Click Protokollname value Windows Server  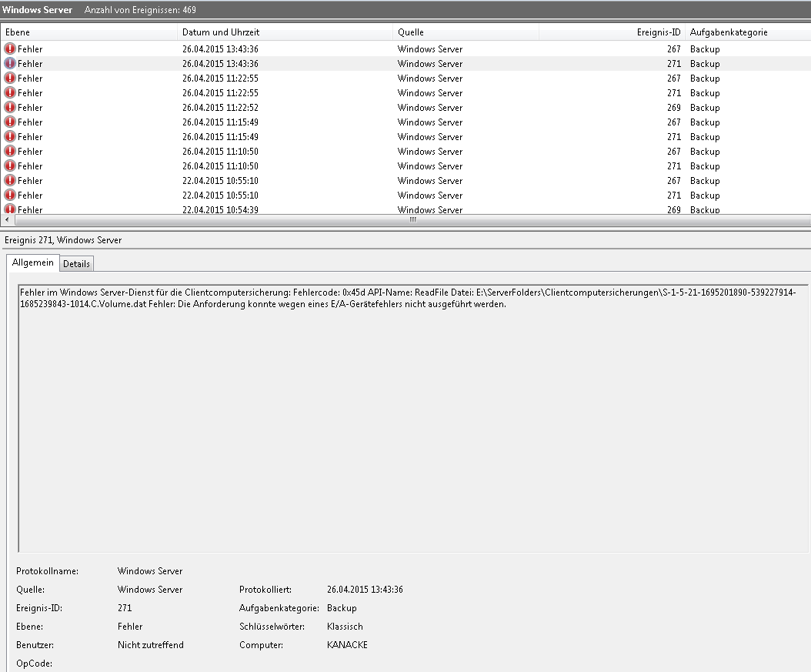tap(150, 571)
